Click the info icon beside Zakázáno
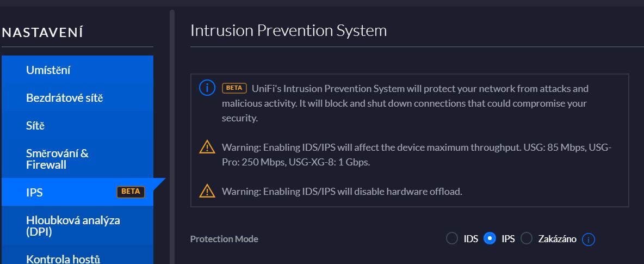The width and height of the screenshot is (644, 264). tap(588, 239)
